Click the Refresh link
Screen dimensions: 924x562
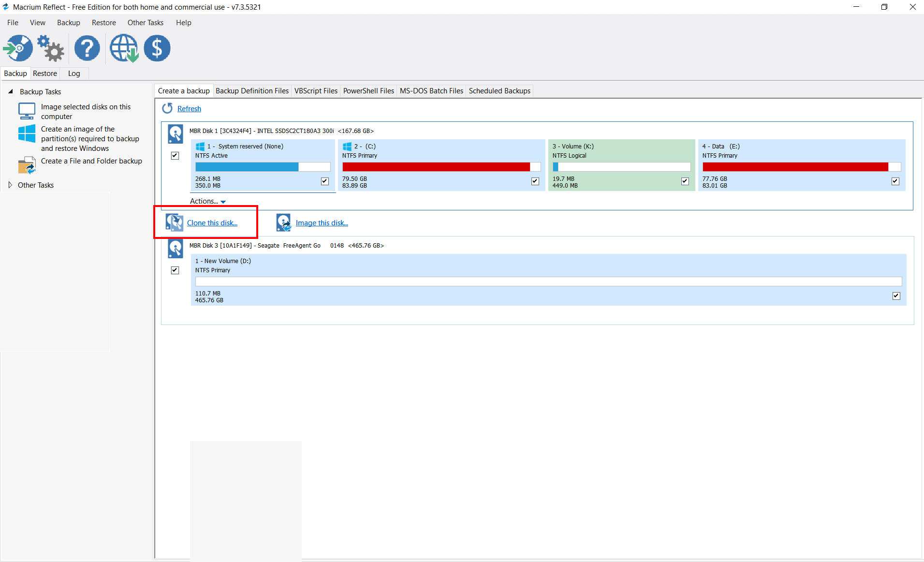(x=189, y=109)
